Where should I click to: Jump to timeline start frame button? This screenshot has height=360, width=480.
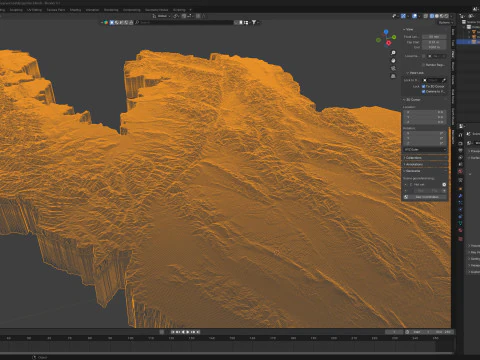pos(173,332)
